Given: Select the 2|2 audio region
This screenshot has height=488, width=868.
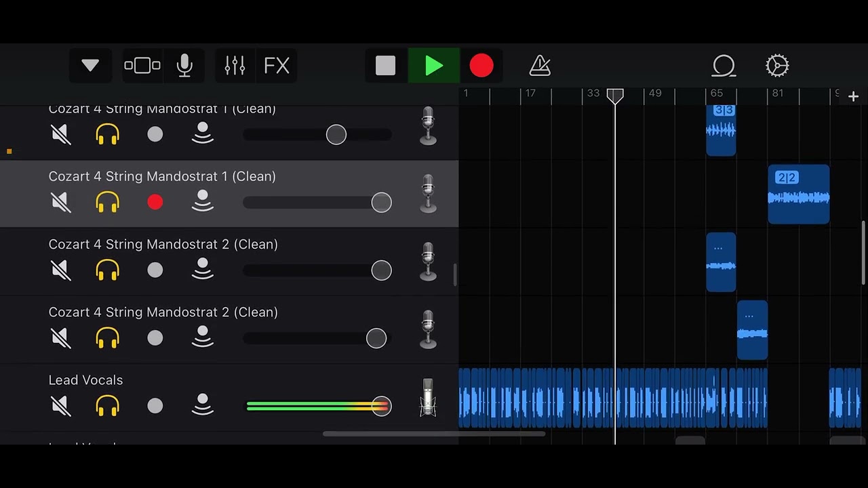Looking at the screenshot, I should 798,195.
